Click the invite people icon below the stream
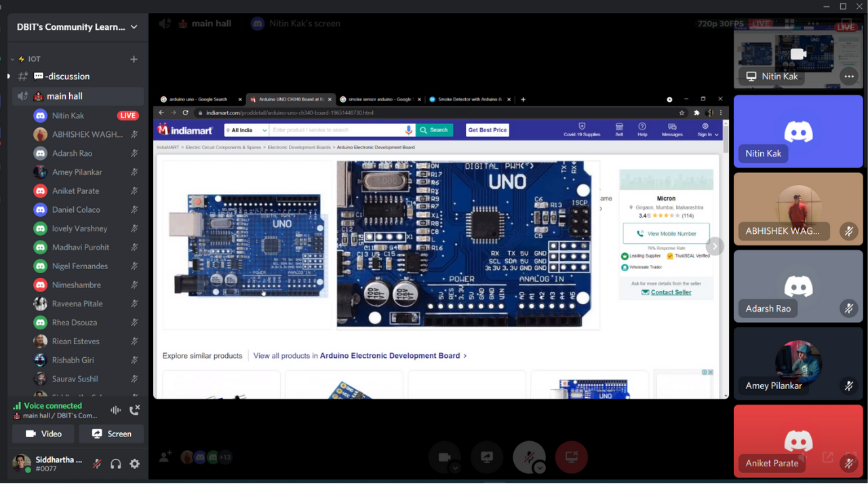The image size is (868, 488). pyautogui.click(x=165, y=457)
